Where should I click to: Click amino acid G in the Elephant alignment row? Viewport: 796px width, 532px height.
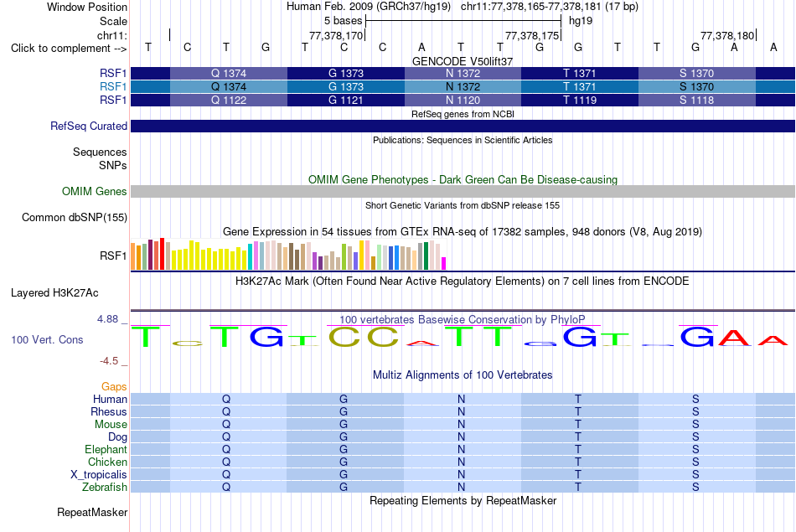coord(344,450)
